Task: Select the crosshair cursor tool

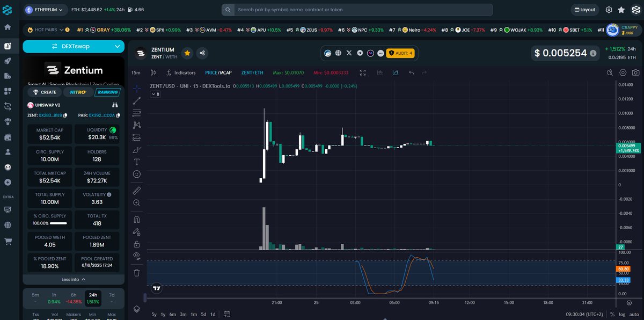Action: (137, 88)
